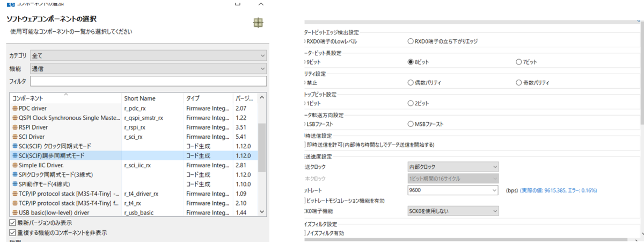
Task: Sort by タイプ column header
Action: click(x=208, y=98)
